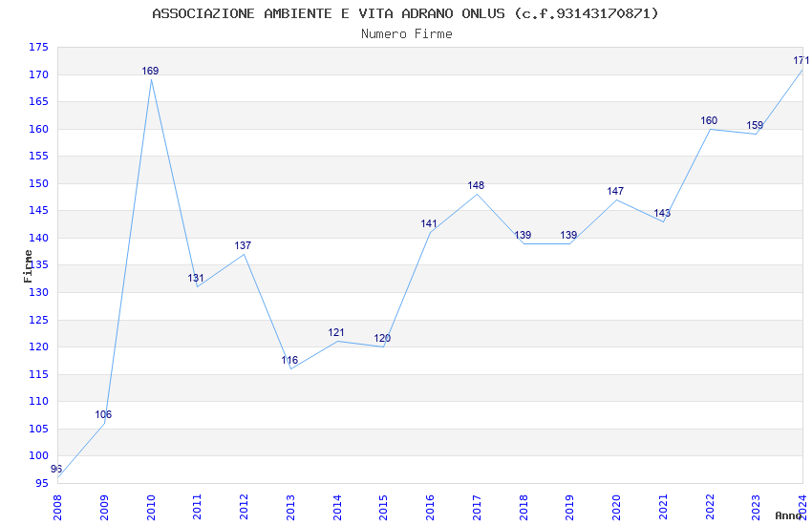
Task: Click the final value 171 for 2024
Action: (x=801, y=60)
